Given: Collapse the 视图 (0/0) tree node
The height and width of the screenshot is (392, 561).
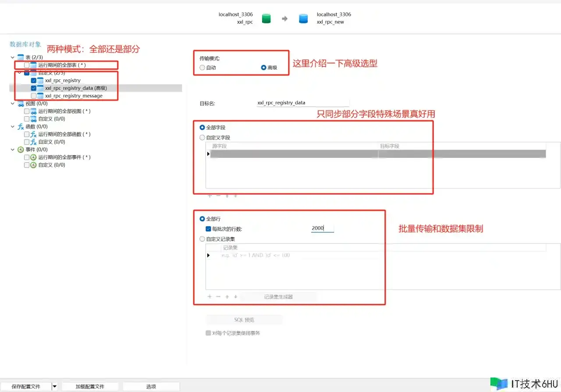Looking at the screenshot, I should pyautogui.click(x=12, y=103).
